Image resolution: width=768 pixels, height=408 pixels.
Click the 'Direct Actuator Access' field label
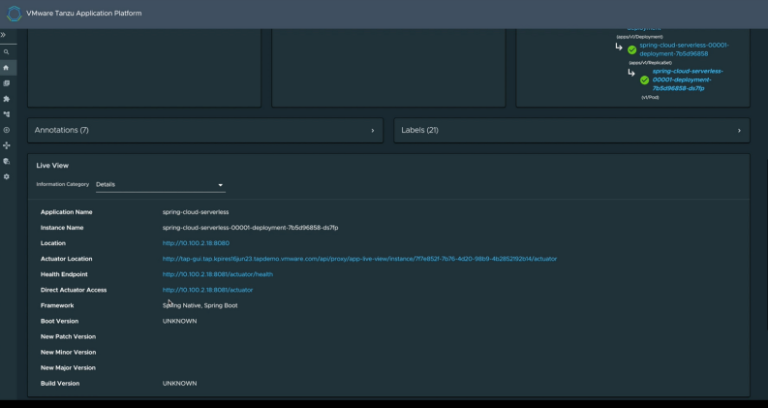73,290
